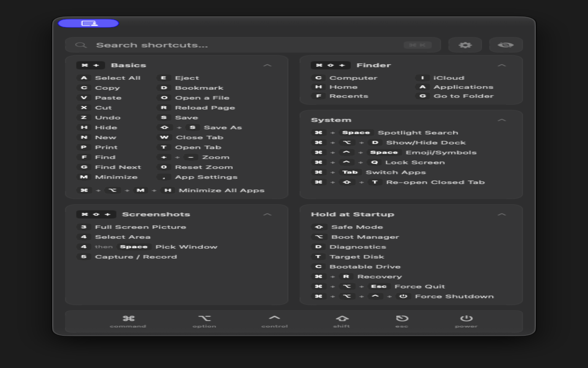This screenshot has height=368, width=588.
Task: Click the Open a File shortcut
Action: (x=193, y=98)
